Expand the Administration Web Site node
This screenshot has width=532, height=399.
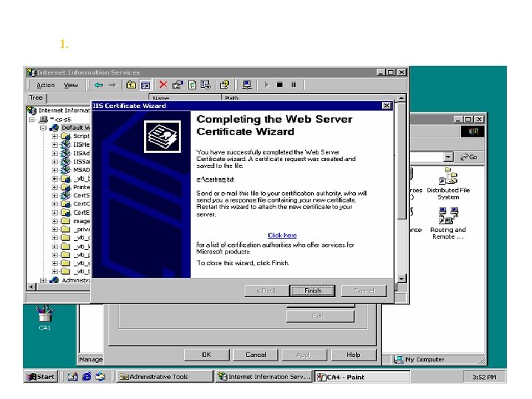coord(43,281)
